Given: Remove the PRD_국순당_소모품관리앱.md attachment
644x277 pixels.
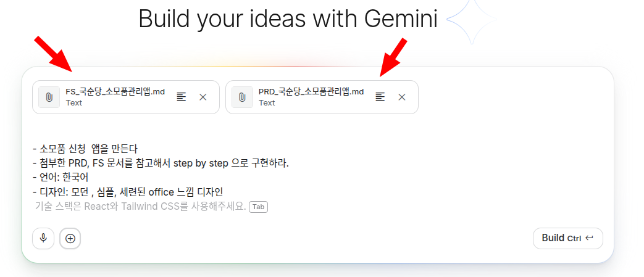Looking at the screenshot, I should click(402, 97).
